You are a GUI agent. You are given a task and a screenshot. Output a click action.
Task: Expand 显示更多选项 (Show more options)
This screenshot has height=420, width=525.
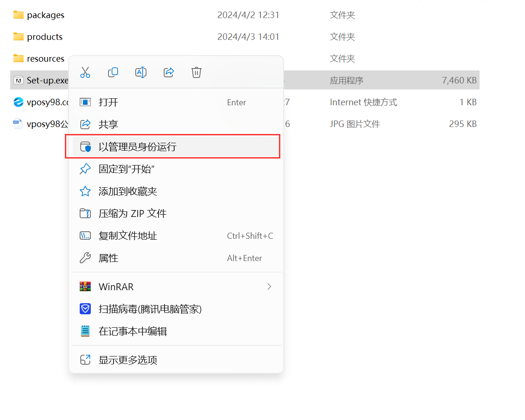(128, 360)
